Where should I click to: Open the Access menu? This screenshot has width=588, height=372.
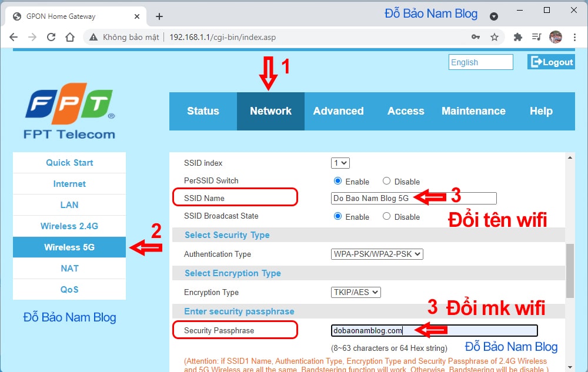click(x=406, y=111)
